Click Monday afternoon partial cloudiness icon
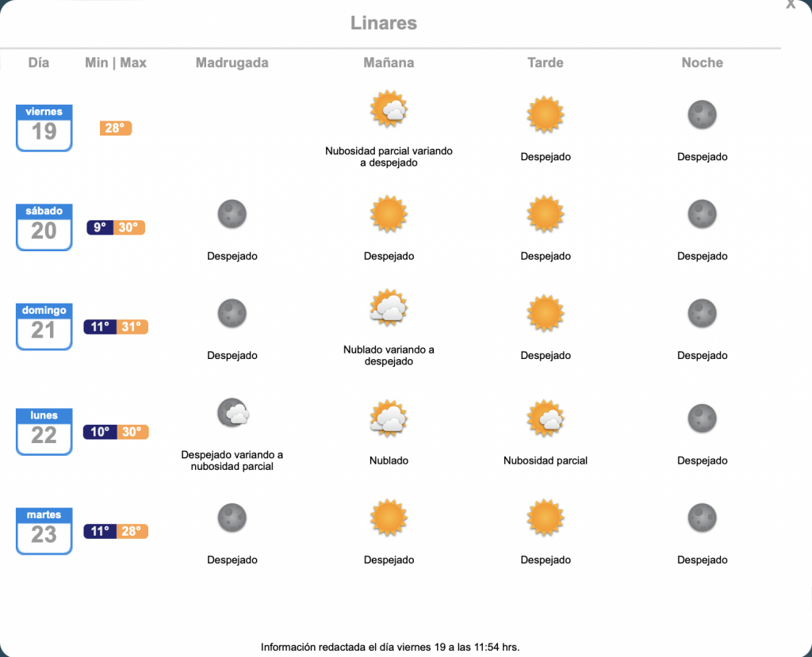The height and width of the screenshot is (657, 812). click(x=546, y=418)
